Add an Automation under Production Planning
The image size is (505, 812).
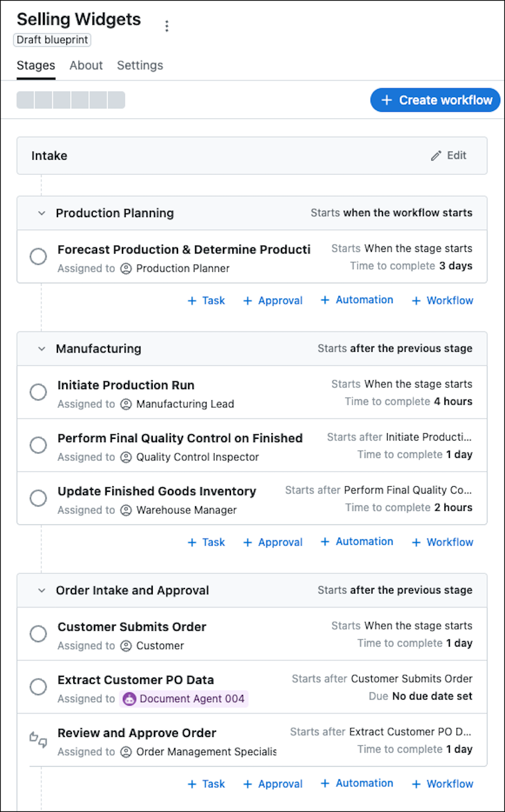pyautogui.click(x=357, y=301)
